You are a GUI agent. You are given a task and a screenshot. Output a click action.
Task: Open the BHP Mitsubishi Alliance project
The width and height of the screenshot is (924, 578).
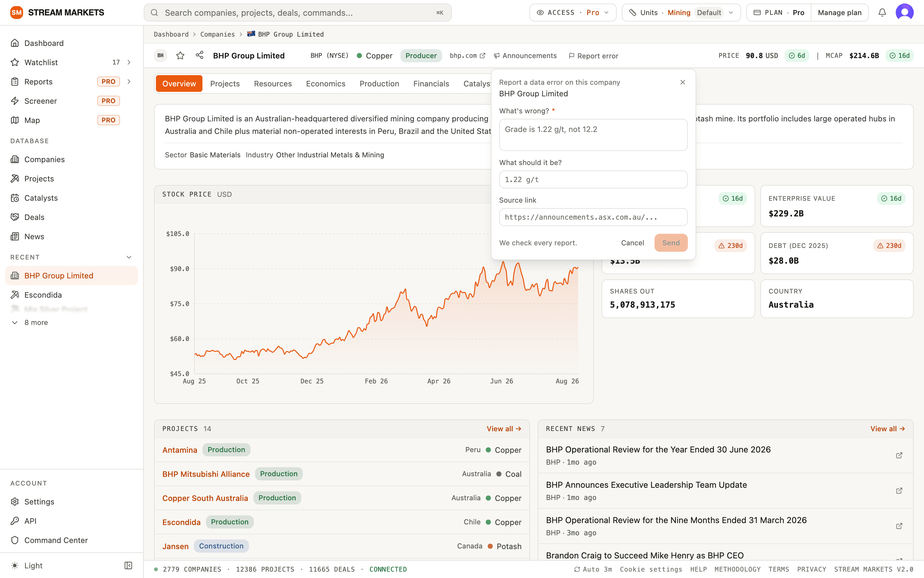click(206, 474)
